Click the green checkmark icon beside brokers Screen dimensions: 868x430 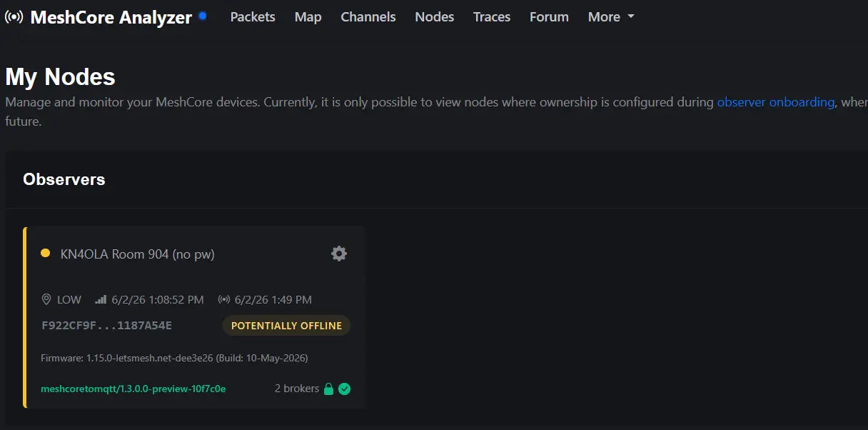[x=344, y=389]
